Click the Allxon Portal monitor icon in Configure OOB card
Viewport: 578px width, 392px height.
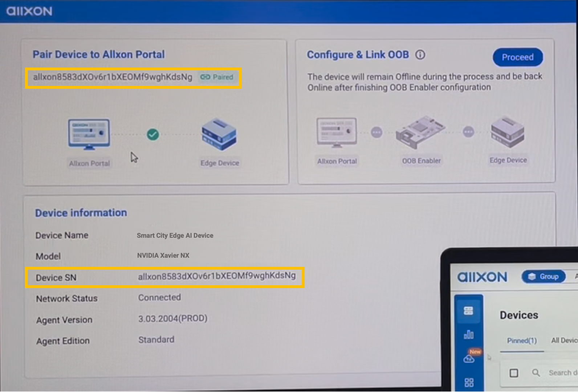coord(337,133)
